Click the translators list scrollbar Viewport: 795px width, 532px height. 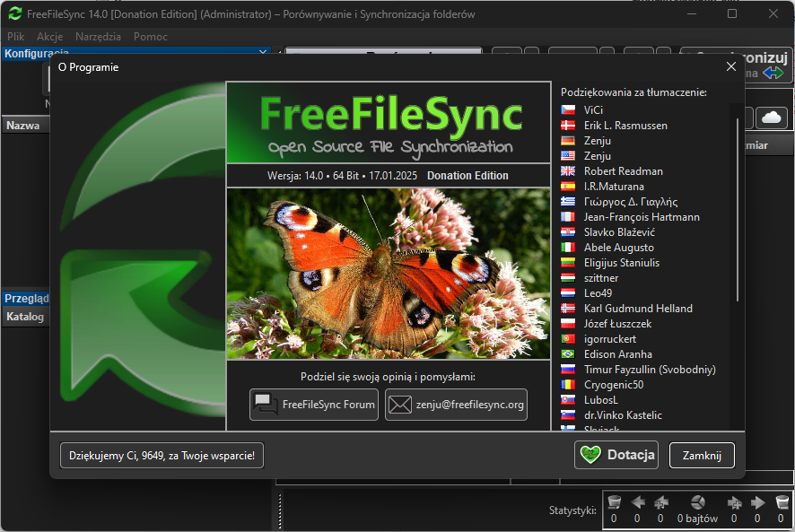pyautogui.click(x=738, y=209)
